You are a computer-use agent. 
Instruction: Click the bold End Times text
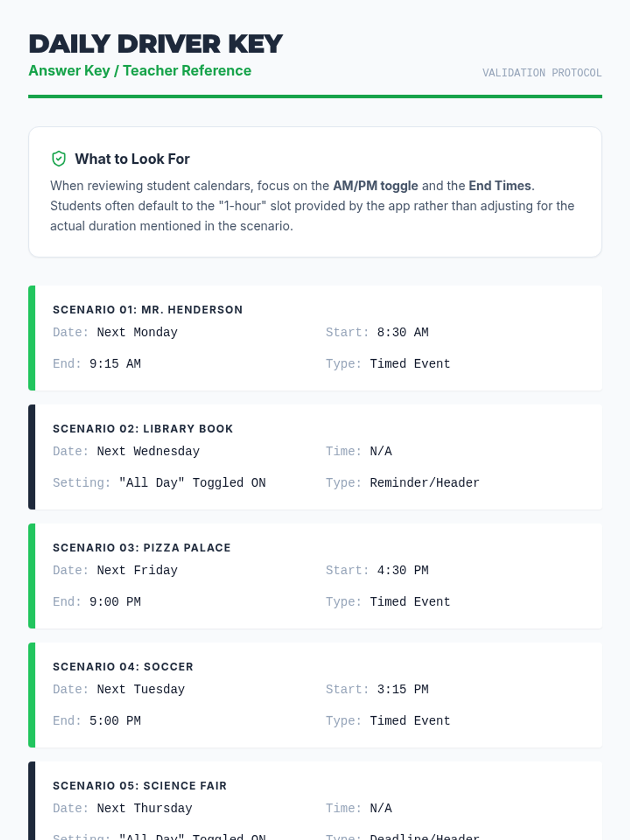500,186
